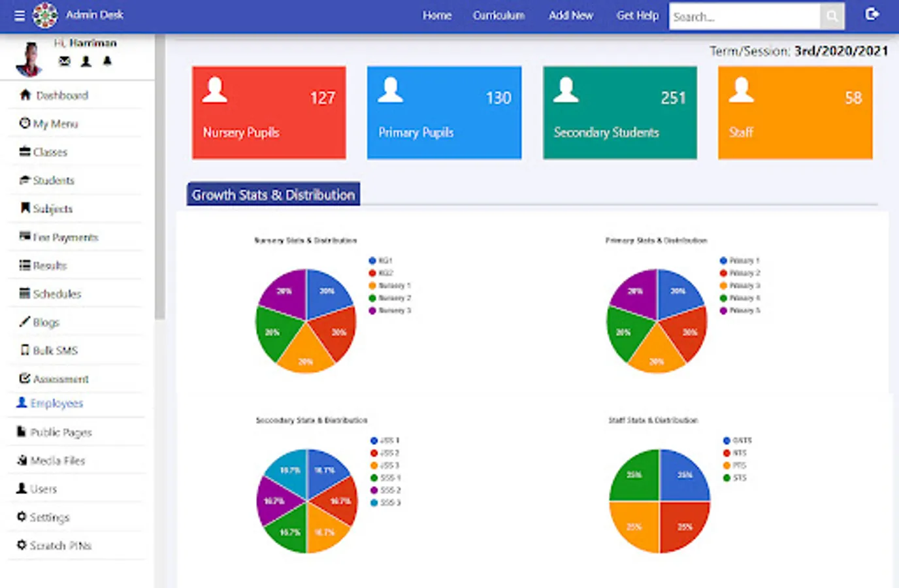Click the Subjects bookmark icon

[25, 208]
